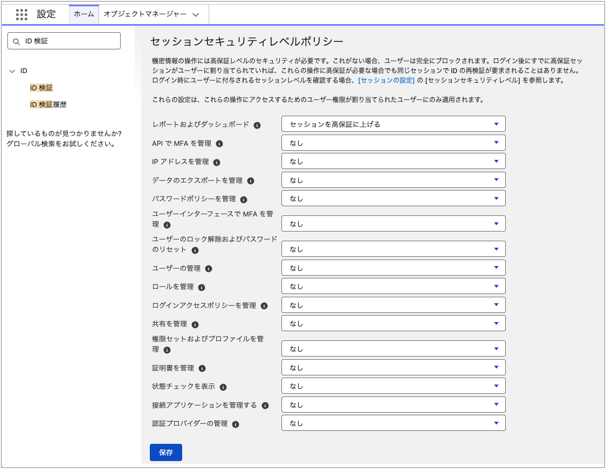606x469 pixels.
Task: Open the 状態チェックを表示 dropdown
Action: click(393, 386)
